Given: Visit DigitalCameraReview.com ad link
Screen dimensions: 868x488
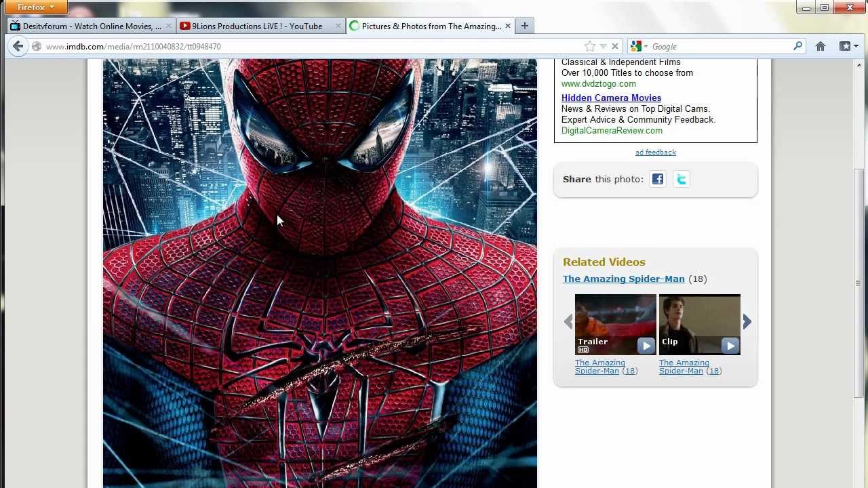Looking at the screenshot, I should click(612, 131).
